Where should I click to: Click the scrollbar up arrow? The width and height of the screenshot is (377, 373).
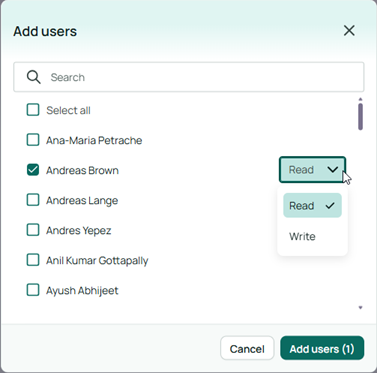360,99
